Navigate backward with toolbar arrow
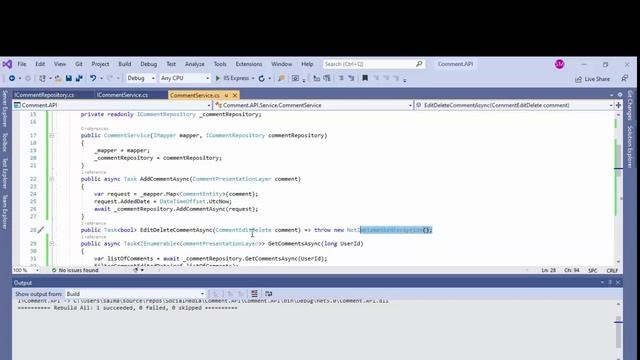 point(12,78)
